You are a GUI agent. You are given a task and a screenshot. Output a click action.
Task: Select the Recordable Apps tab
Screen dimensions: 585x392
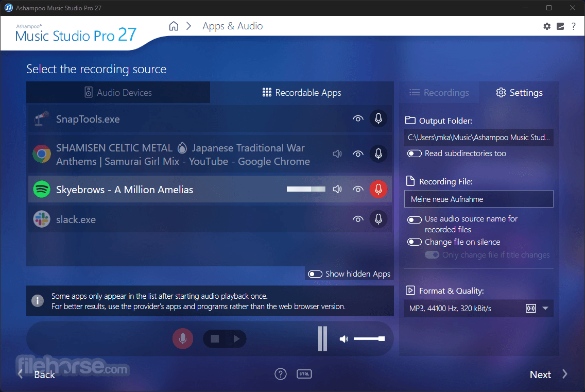tap(302, 92)
